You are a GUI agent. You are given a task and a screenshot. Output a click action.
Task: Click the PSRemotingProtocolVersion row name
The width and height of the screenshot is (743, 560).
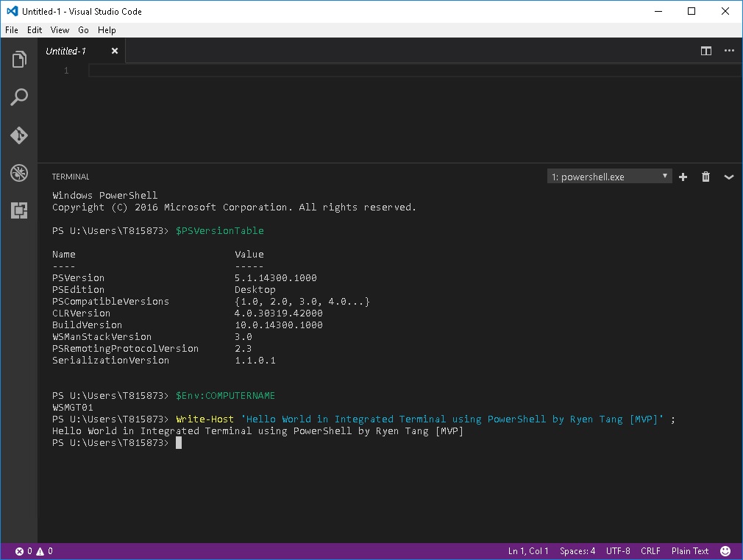click(125, 349)
